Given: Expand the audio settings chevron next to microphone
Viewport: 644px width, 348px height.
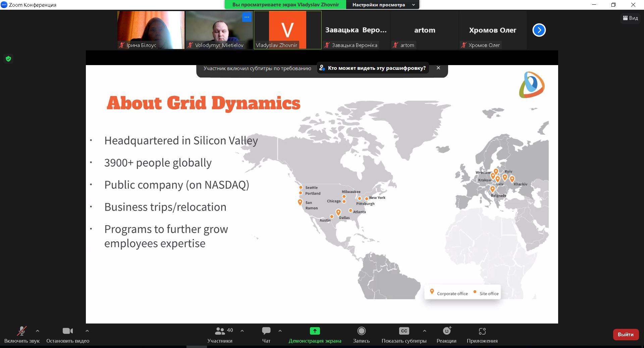Looking at the screenshot, I should [38, 331].
